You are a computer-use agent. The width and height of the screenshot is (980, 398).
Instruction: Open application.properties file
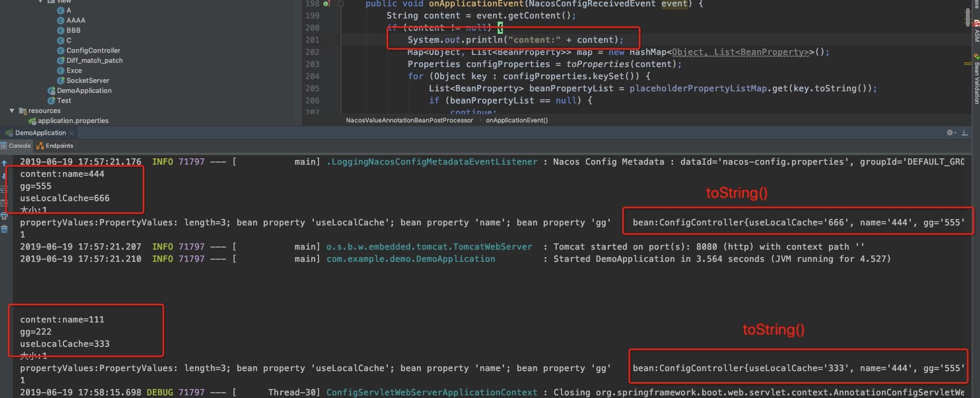[x=73, y=121]
